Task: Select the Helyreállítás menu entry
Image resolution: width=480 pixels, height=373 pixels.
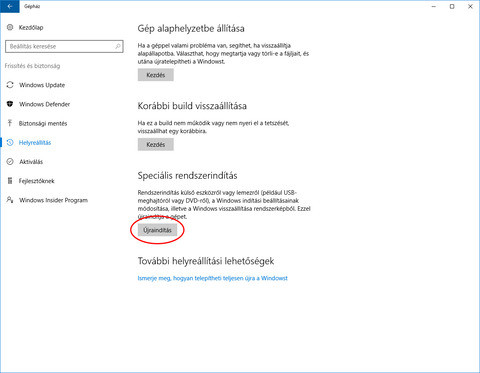Action: (x=35, y=143)
